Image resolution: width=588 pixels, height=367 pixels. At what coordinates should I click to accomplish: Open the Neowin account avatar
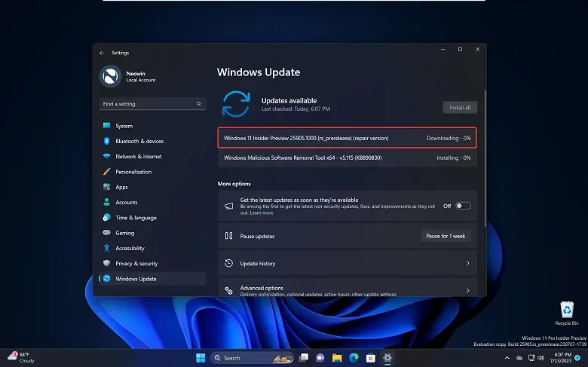click(110, 76)
